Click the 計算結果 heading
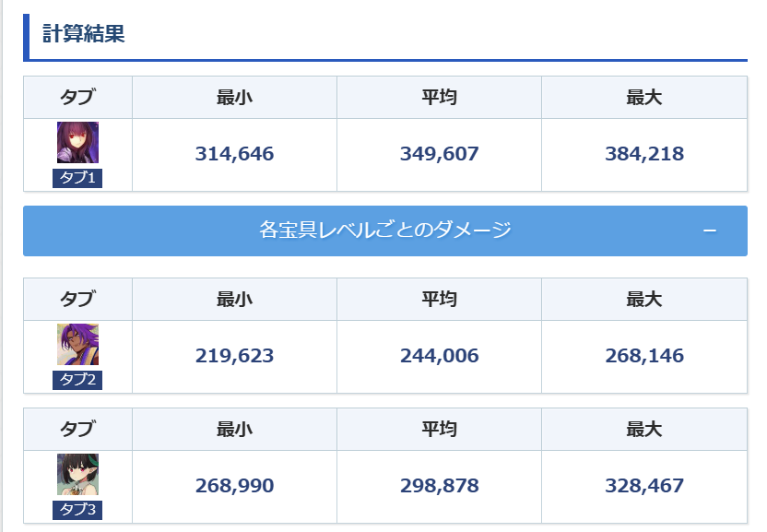The image size is (767, 532). 84,34
